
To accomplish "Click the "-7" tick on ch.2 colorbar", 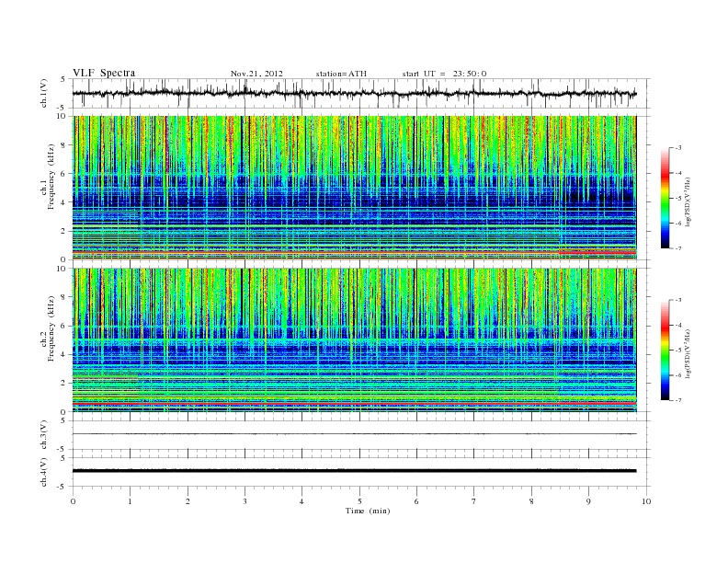I will pyautogui.click(x=677, y=400).
